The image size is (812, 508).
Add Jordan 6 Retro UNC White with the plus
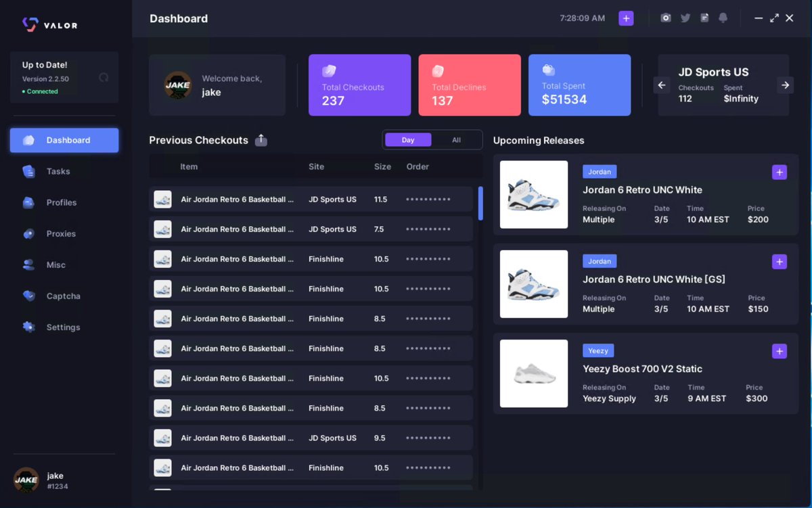(x=780, y=172)
